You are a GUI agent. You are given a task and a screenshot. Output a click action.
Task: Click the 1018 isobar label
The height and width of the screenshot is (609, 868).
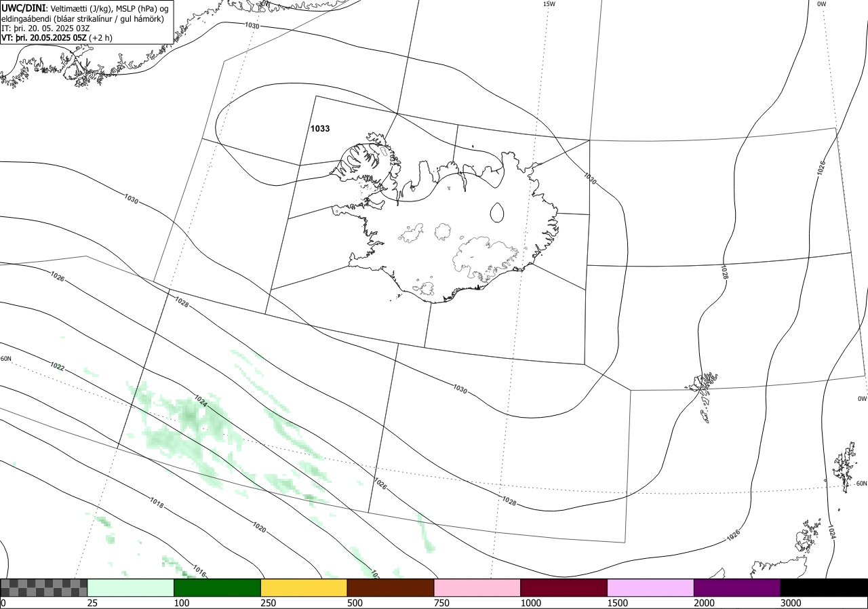pyautogui.click(x=157, y=503)
